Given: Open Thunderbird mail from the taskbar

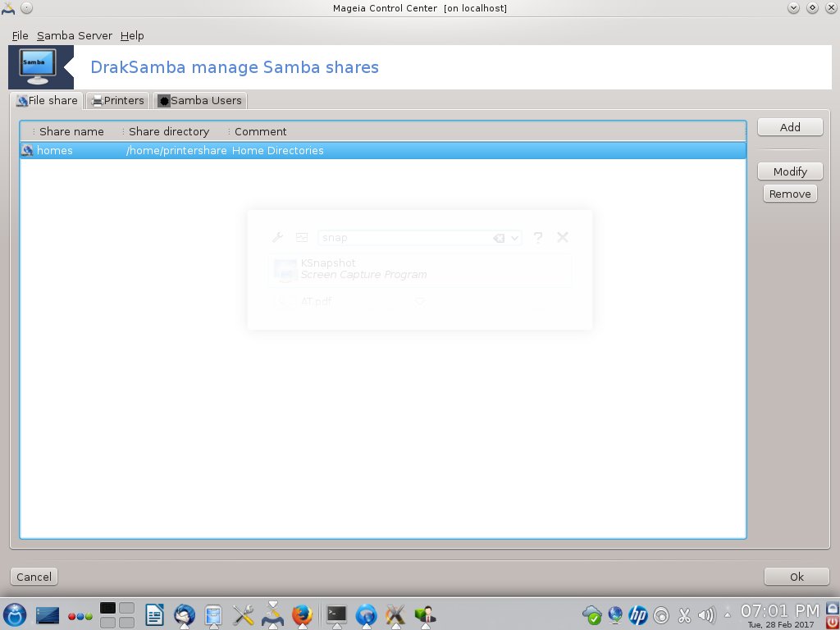Looking at the screenshot, I should coord(185,615).
